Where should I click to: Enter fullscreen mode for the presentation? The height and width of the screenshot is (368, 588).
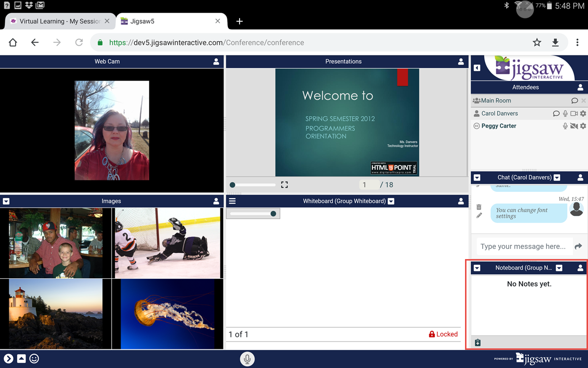pyautogui.click(x=284, y=185)
